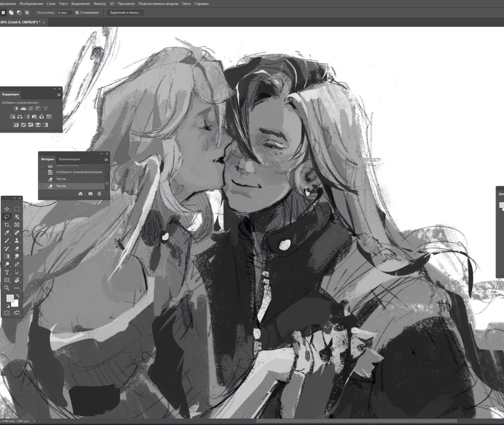Screen dimensions: 504x425
Task: Select the Crop tool
Action: (6, 225)
